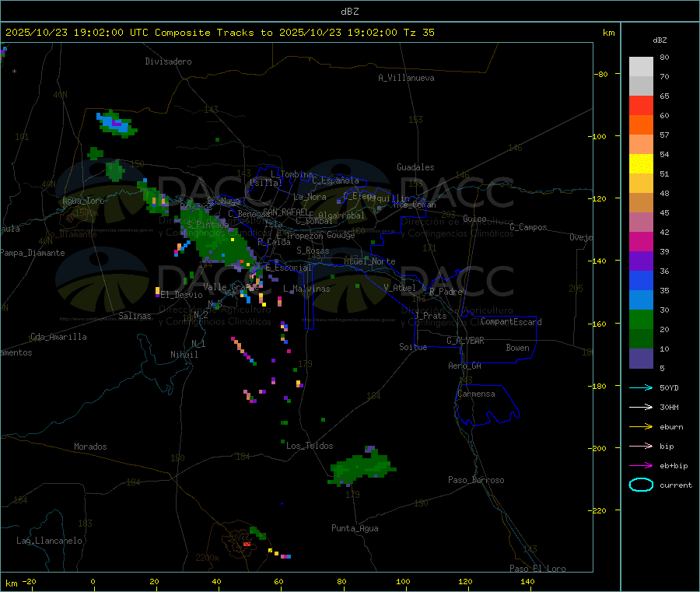Click the Los_Toldos place label
Image resolution: width=700 pixels, height=592 pixels.
310,446
